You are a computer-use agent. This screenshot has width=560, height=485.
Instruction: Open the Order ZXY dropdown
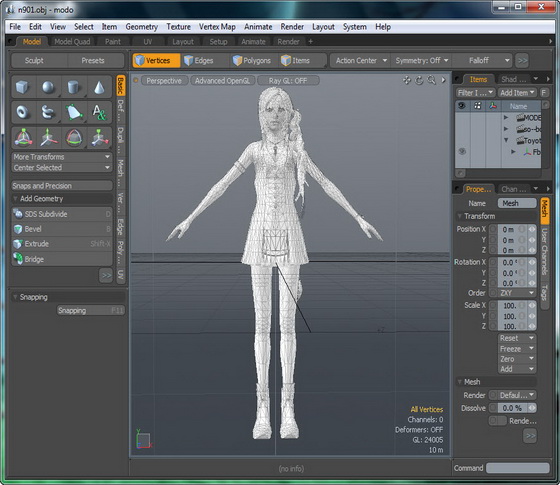(x=516, y=293)
